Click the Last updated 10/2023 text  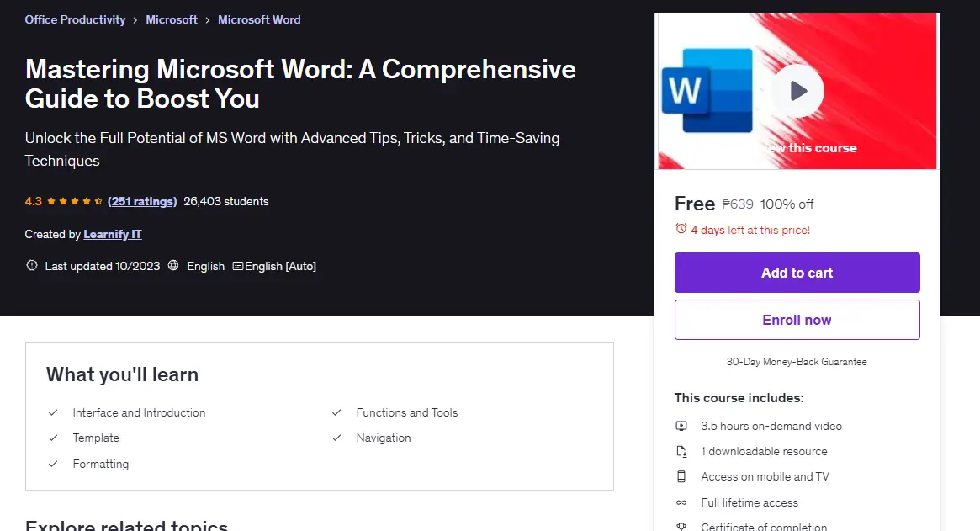pos(103,266)
